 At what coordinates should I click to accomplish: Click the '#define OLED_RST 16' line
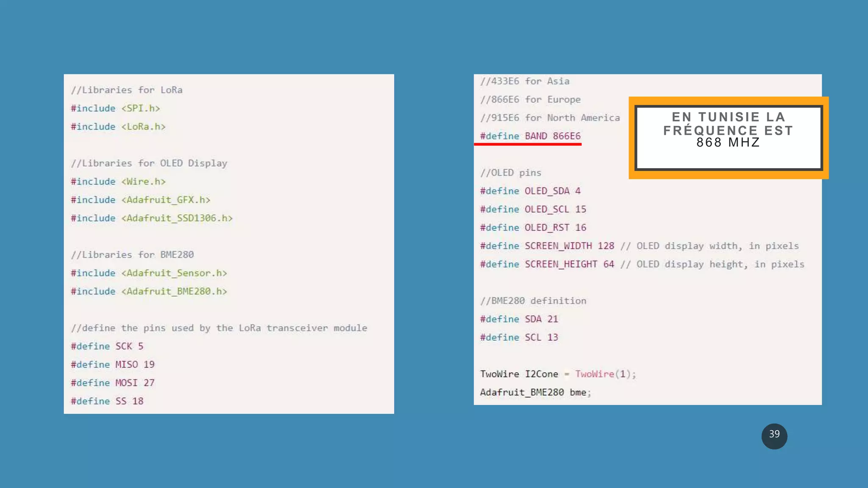point(533,227)
